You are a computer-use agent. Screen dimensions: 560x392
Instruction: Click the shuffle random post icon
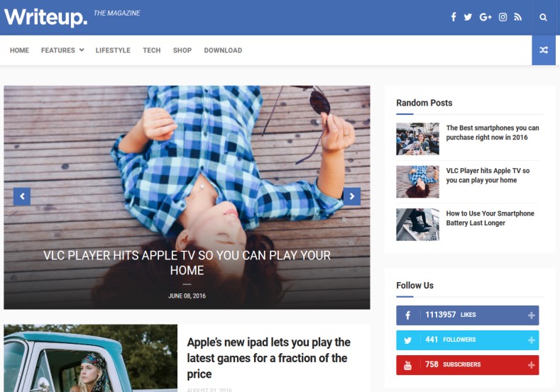pos(544,50)
